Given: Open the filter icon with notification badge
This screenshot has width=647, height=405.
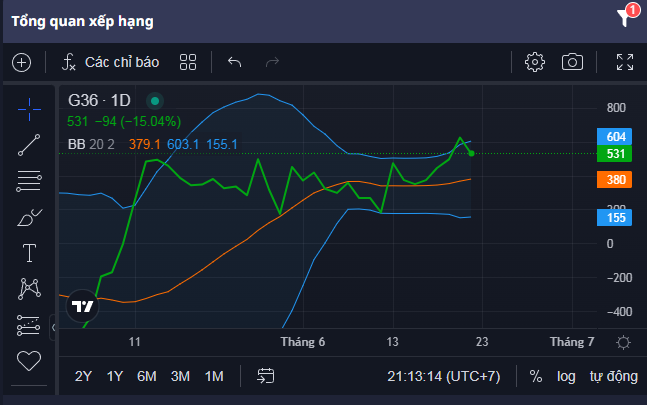Looking at the screenshot, I should tap(627, 15).
